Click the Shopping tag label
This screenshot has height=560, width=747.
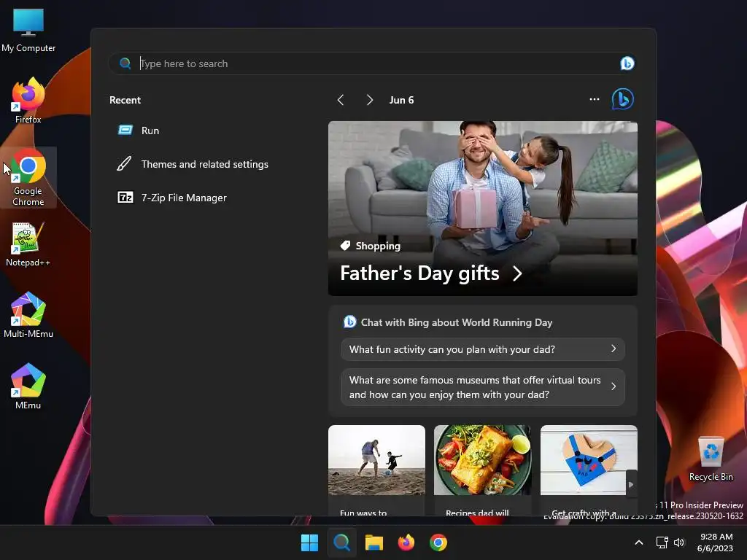(371, 246)
